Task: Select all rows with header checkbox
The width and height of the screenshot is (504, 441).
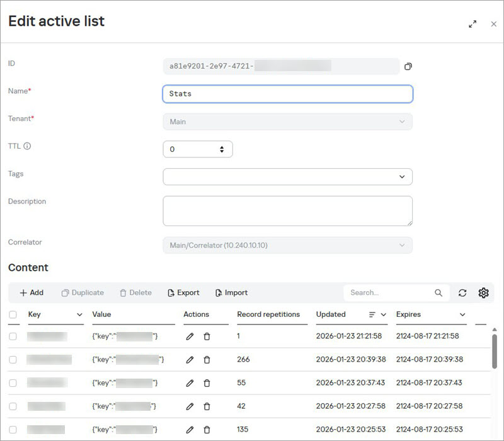Action: [x=13, y=314]
